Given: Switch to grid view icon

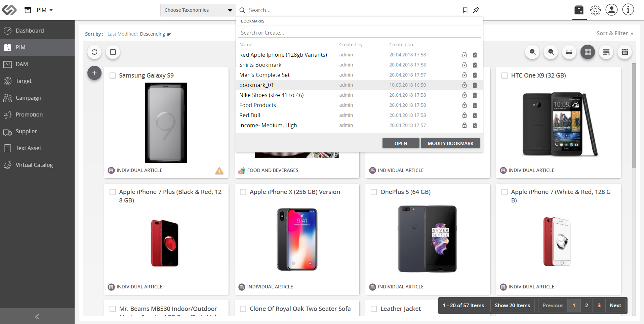Looking at the screenshot, I should tap(588, 52).
